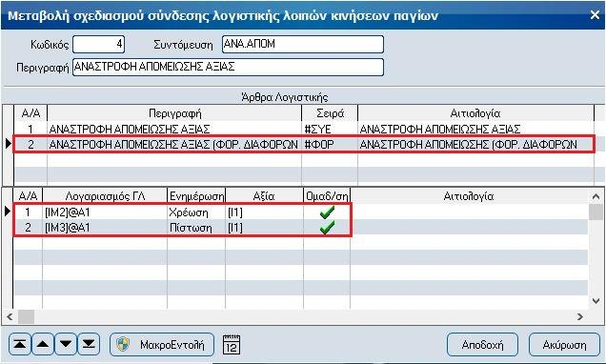Click right arrow of horizontal scrollbar

click(579, 317)
